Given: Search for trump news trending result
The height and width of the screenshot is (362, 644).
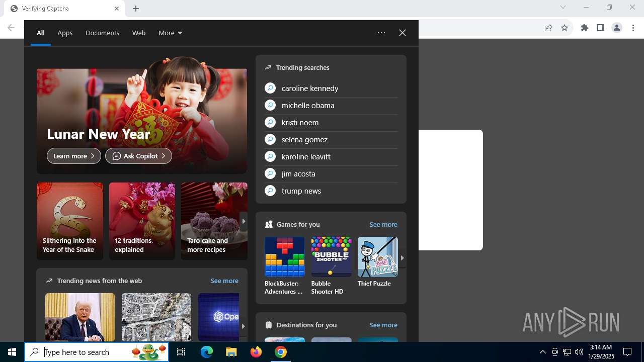Looking at the screenshot, I should tap(331, 191).
